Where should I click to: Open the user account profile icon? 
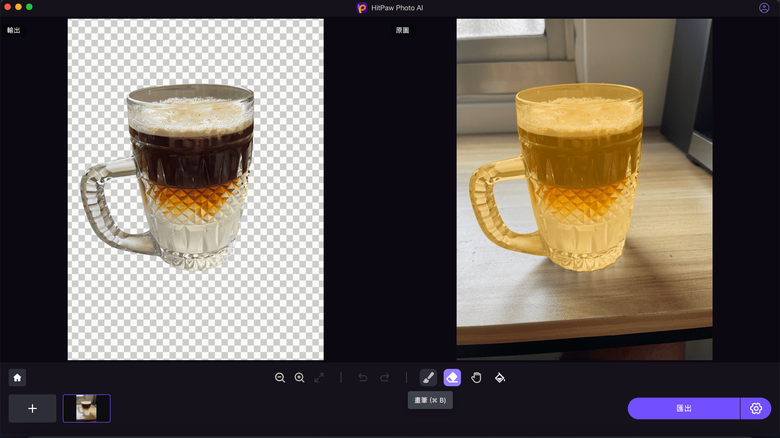click(764, 7)
